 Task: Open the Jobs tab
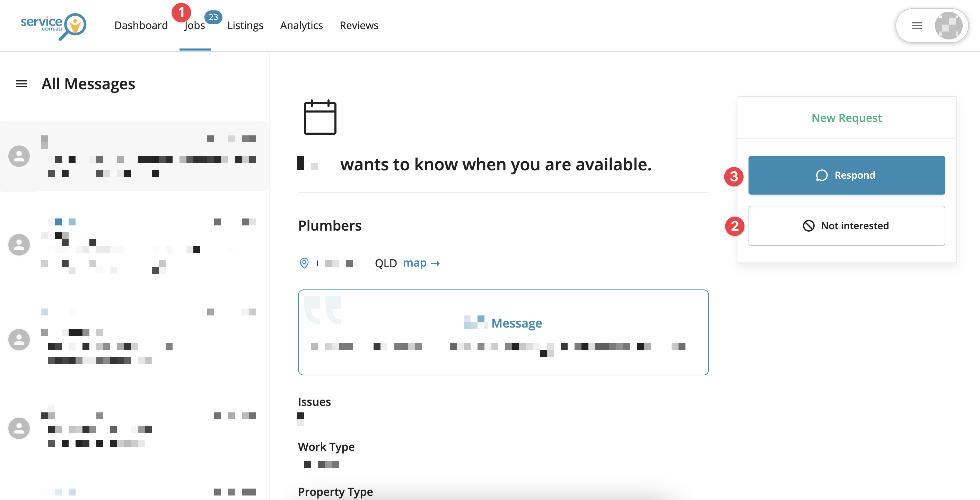click(x=195, y=26)
